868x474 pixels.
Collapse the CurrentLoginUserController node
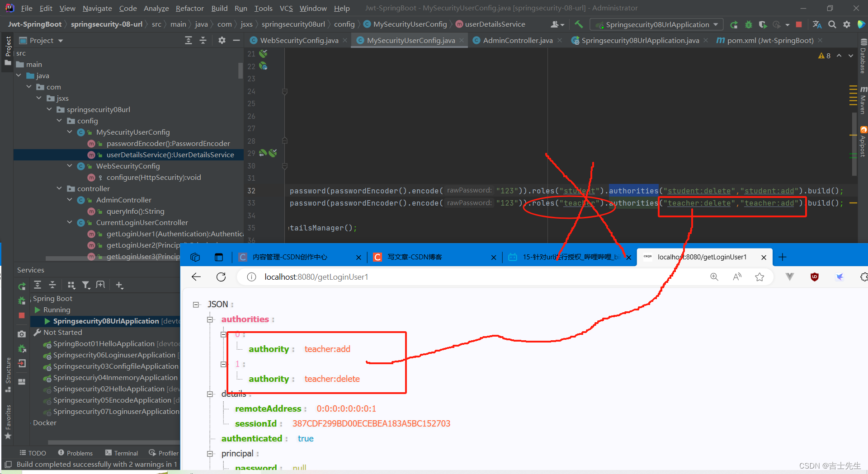[x=70, y=222]
